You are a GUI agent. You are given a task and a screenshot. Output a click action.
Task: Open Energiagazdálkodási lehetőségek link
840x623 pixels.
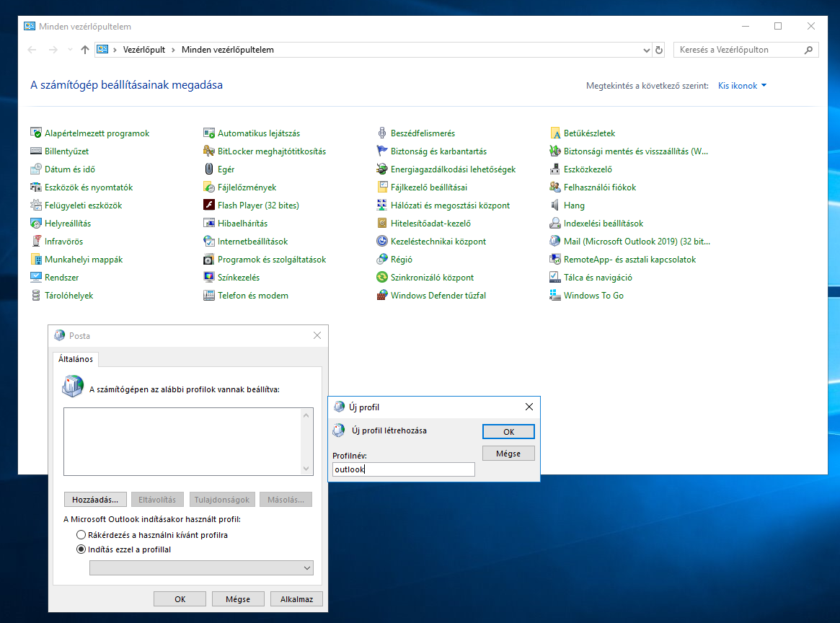click(x=453, y=169)
